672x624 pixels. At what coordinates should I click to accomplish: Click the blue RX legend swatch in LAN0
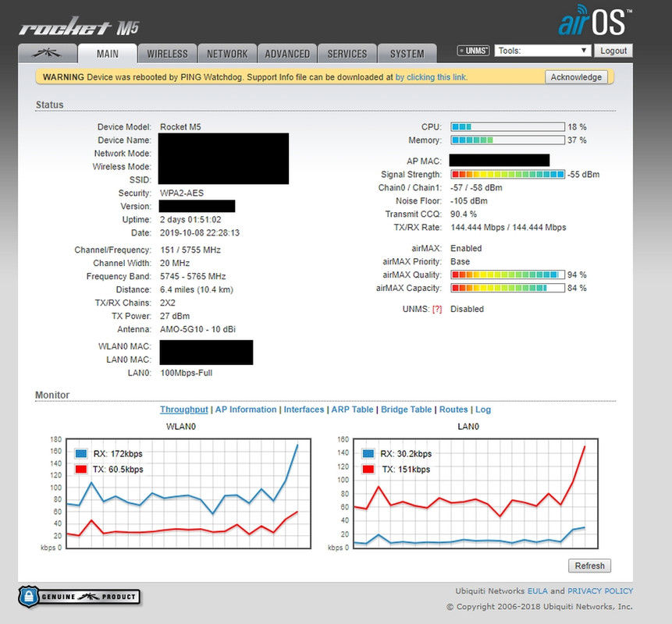pos(368,453)
